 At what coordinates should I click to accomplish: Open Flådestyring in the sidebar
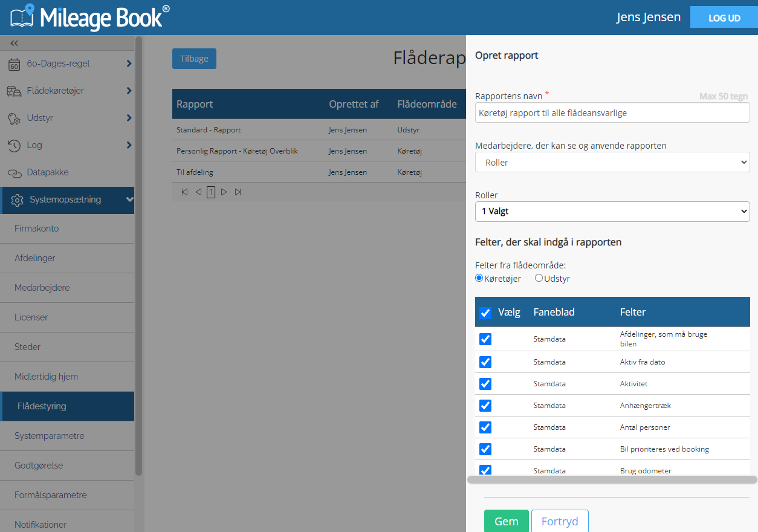(x=67, y=406)
